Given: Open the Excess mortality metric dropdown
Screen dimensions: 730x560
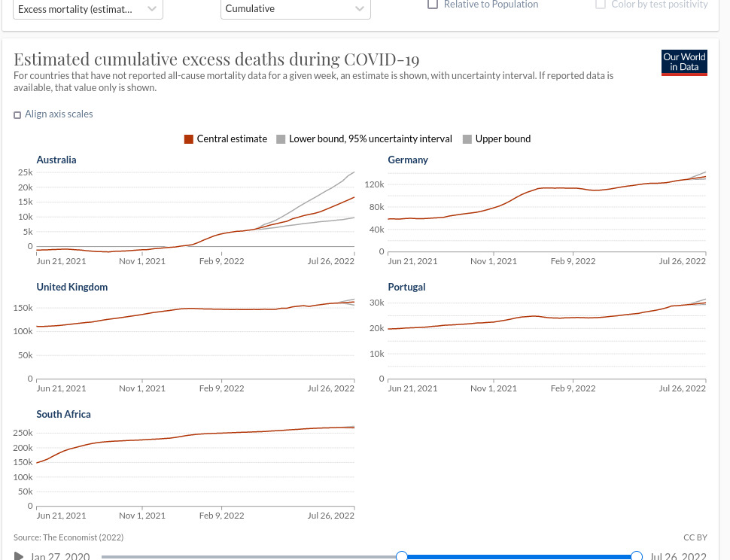Looking at the screenshot, I should pos(87,9).
